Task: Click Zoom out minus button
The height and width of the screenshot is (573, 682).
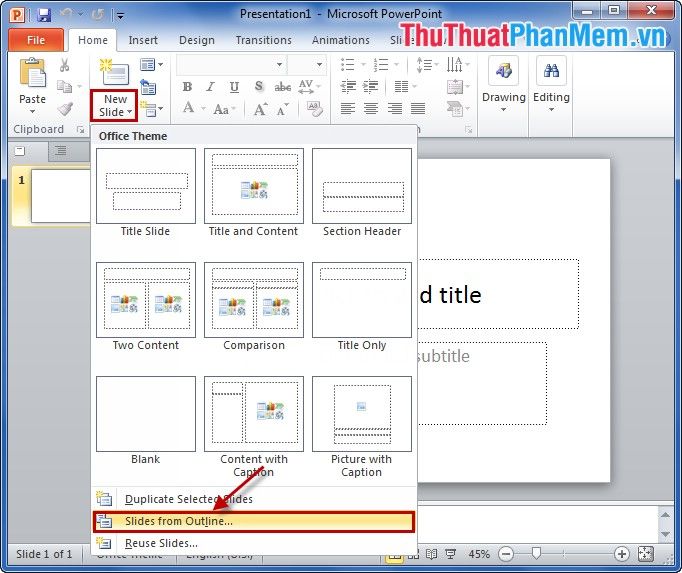Action: [506, 554]
